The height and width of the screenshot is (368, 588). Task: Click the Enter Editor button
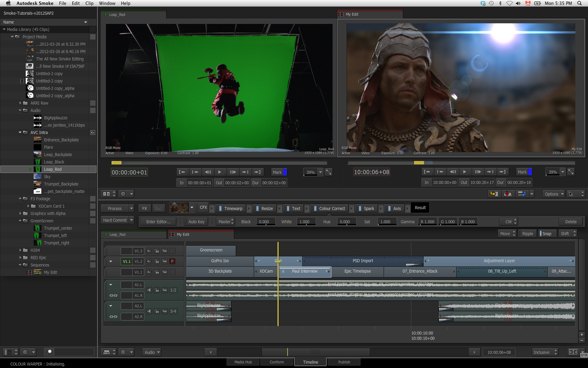coord(158,222)
